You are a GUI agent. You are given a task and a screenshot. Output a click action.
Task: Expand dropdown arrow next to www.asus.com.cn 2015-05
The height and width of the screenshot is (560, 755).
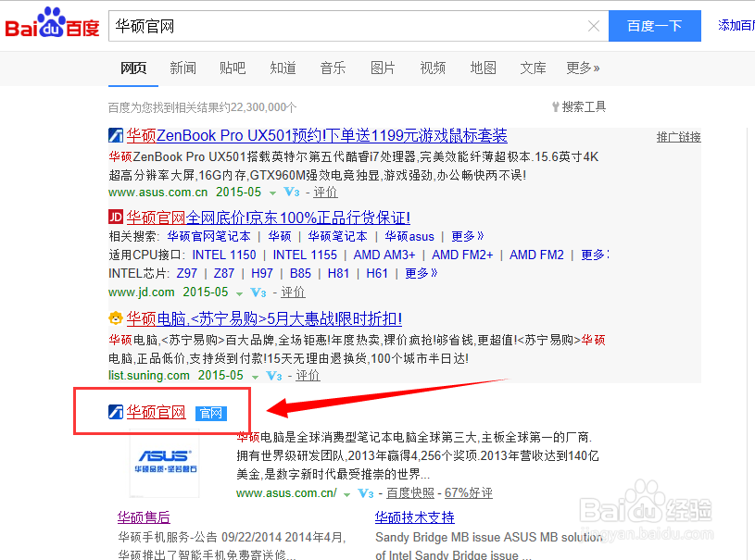272,193
